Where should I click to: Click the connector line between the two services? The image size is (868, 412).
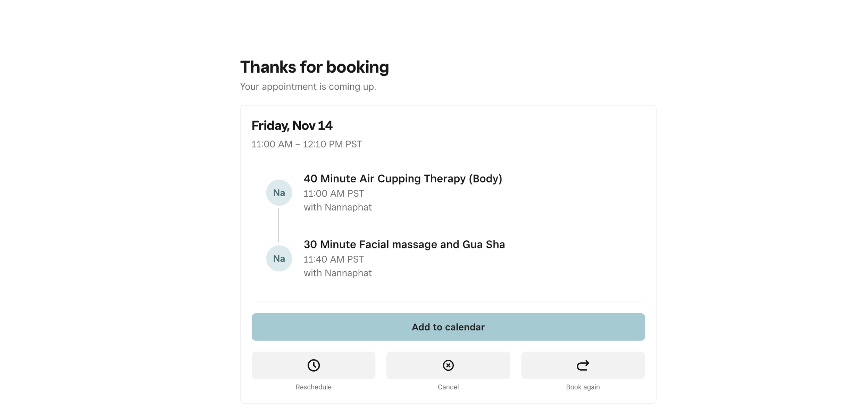[278, 225]
